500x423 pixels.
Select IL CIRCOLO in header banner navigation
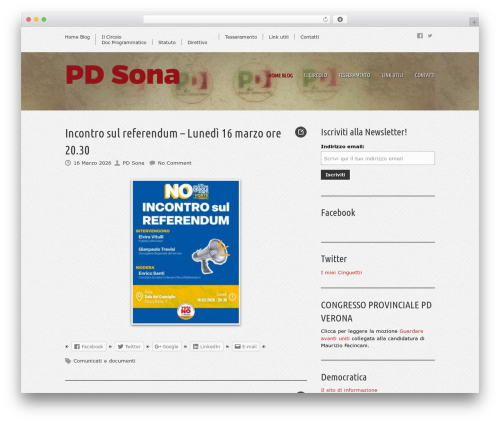click(315, 75)
